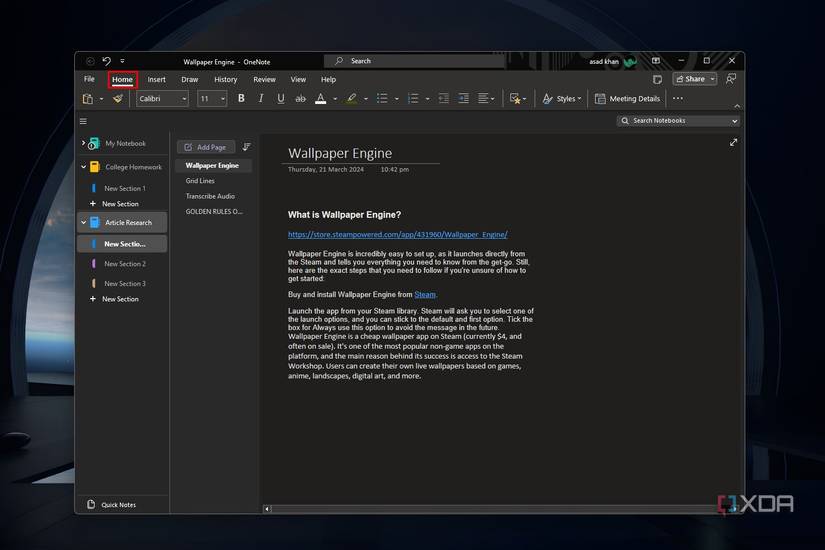825x550 pixels.
Task: Toggle the numbered list
Action: [x=414, y=98]
